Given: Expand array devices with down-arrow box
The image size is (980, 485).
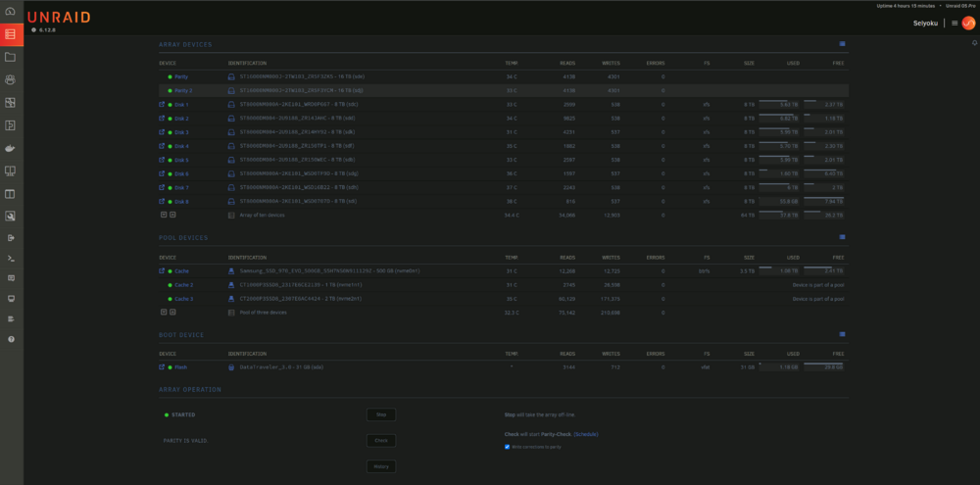Looking at the screenshot, I should click(164, 215).
